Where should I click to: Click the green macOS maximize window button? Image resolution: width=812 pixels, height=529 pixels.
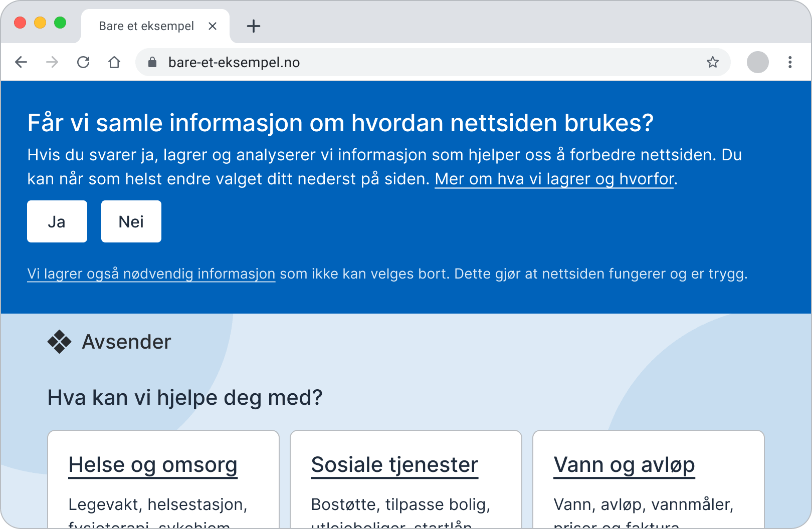coord(60,23)
